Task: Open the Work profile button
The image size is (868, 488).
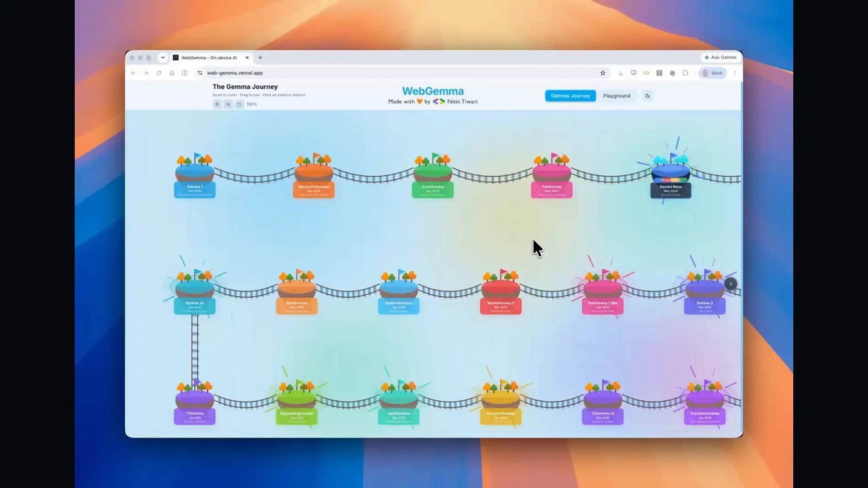Action: (x=713, y=73)
